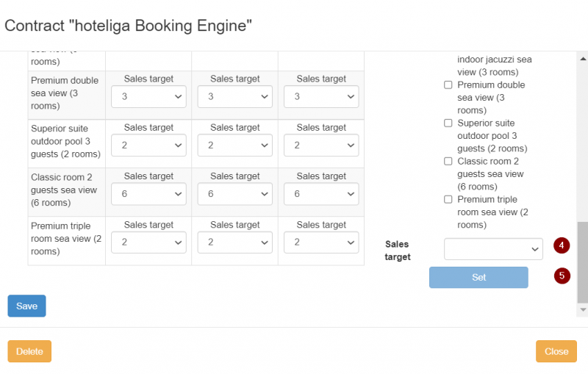Expand middle Sales target dropdown for Classic room

234,194
